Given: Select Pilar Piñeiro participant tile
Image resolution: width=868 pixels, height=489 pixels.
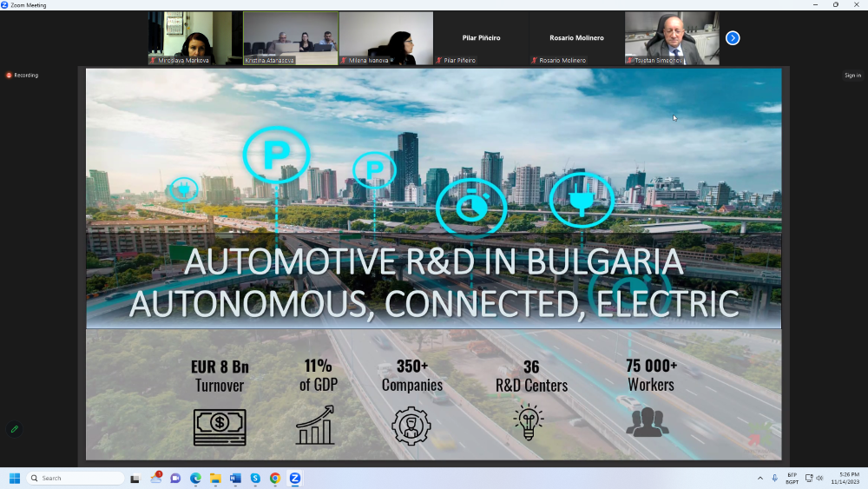Looking at the screenshot, I should coord(481,38).
